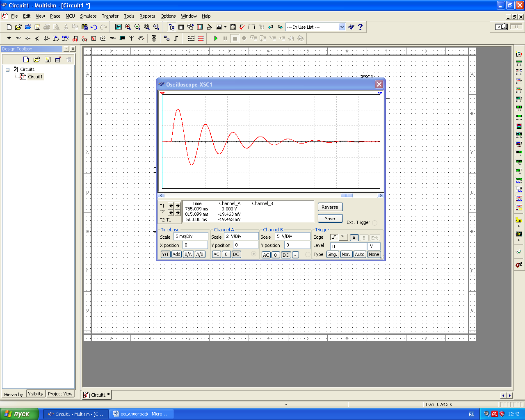525x420 pixels.
Task: Click the Grapher toolbar icon
Action: coord(219,27)
